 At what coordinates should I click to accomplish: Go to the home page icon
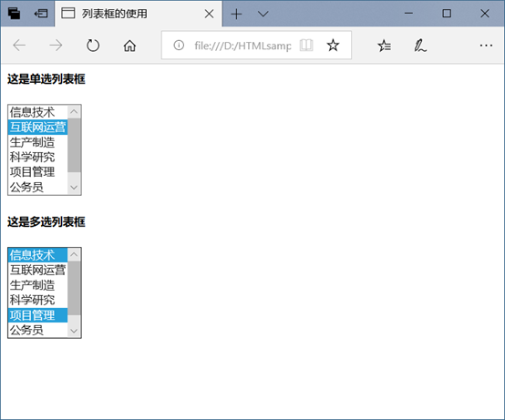coord(129,46)
